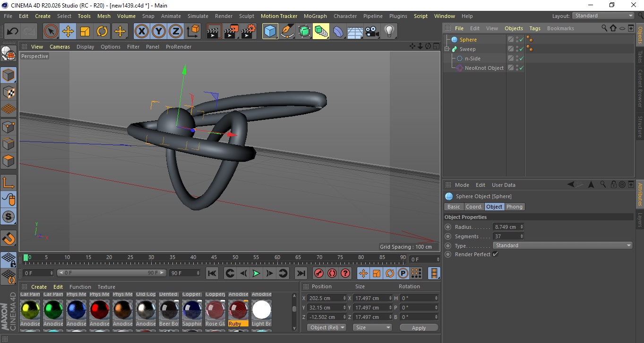The height and width of the screenshot is (343, 644).
Task: Click the Radius input field
Action: 506,227
